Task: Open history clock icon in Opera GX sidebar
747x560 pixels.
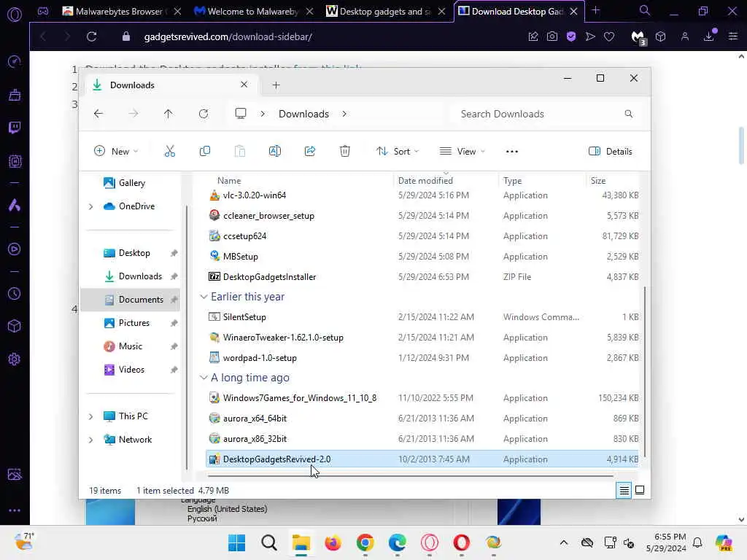Action: click(15, 294)
